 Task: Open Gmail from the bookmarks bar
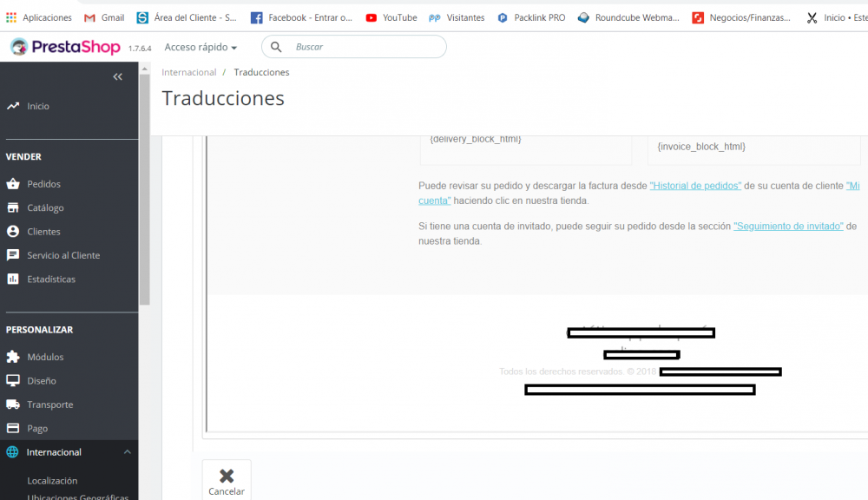tap(103, 16)
